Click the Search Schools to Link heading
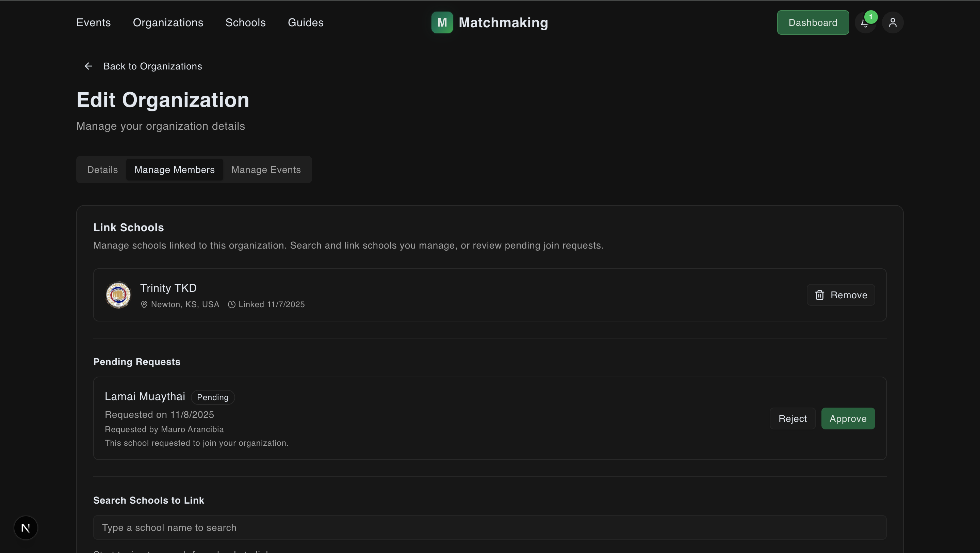The image size is (980, 553). (149, 501)
